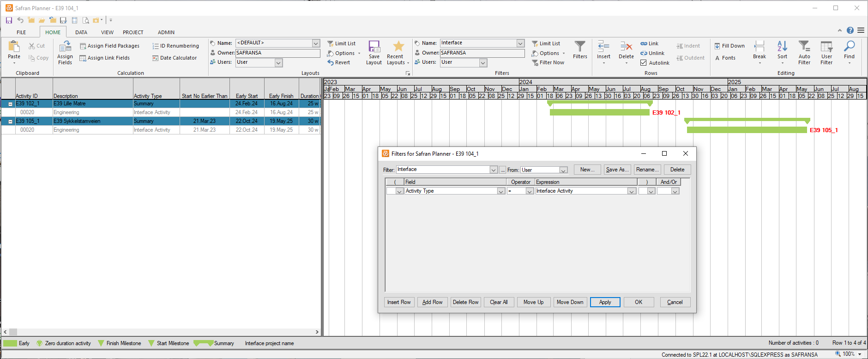The height and width of the screenshot is (359, 868).
Task: Click the Save icon in quick access toolbar
Action: [9, 20]
